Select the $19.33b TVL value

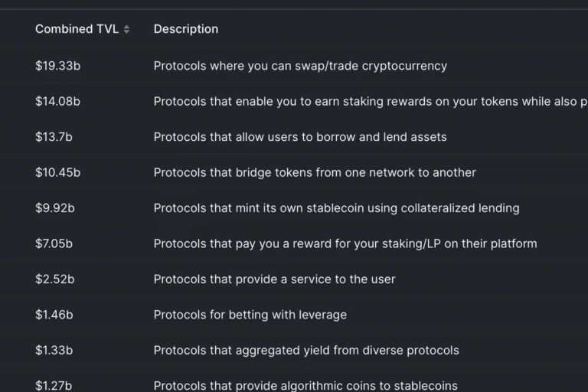pos(57,66)
